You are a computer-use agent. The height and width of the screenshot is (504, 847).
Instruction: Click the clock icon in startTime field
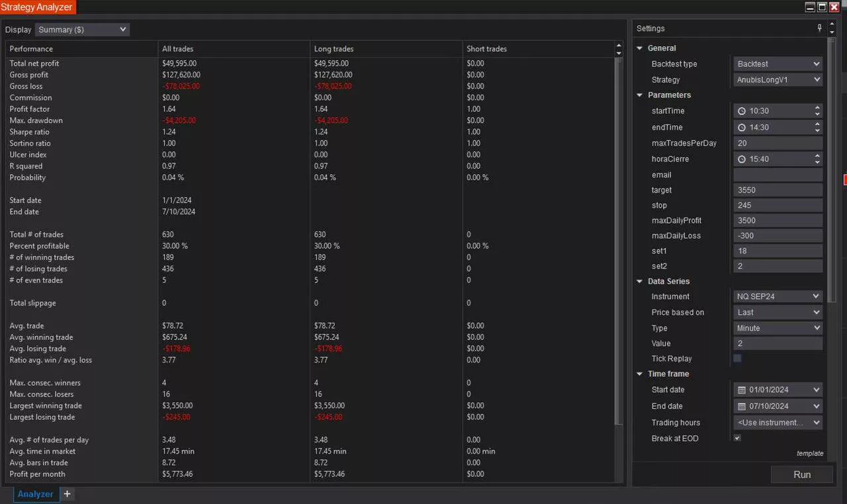pyautogui.click(x=742, y=111)
